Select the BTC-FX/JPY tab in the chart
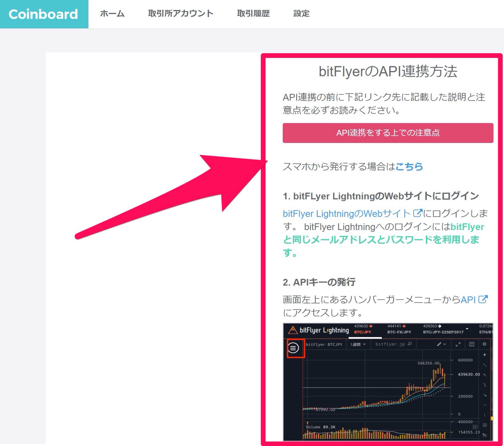The width and height of the screenshot is (504, 446). tap(399, 329)
